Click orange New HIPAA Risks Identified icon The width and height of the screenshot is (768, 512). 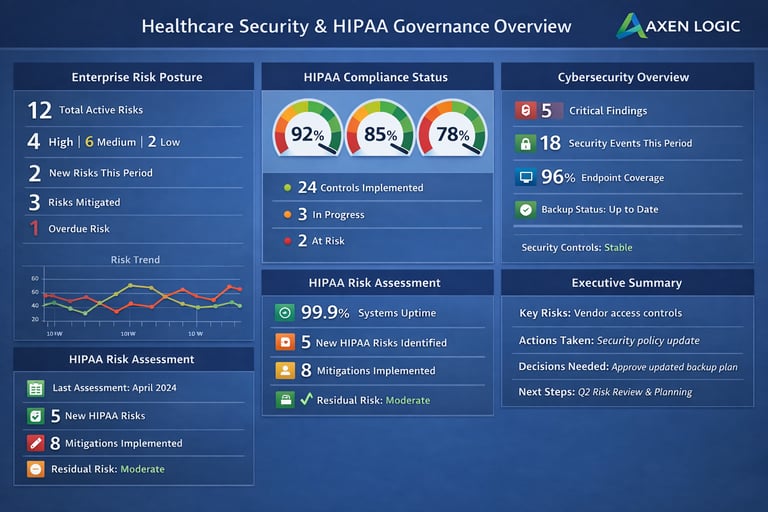(x=285, y=341)
